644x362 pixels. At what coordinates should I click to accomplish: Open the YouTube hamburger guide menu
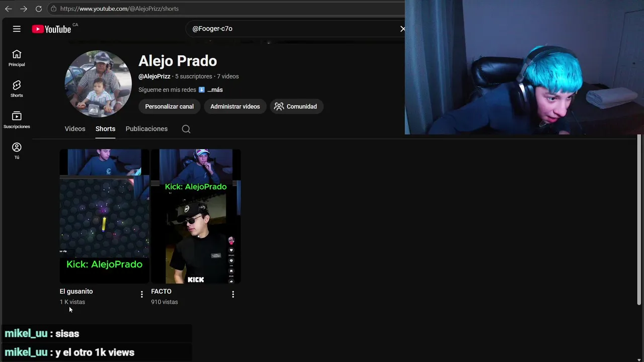(x=17, y=29)
